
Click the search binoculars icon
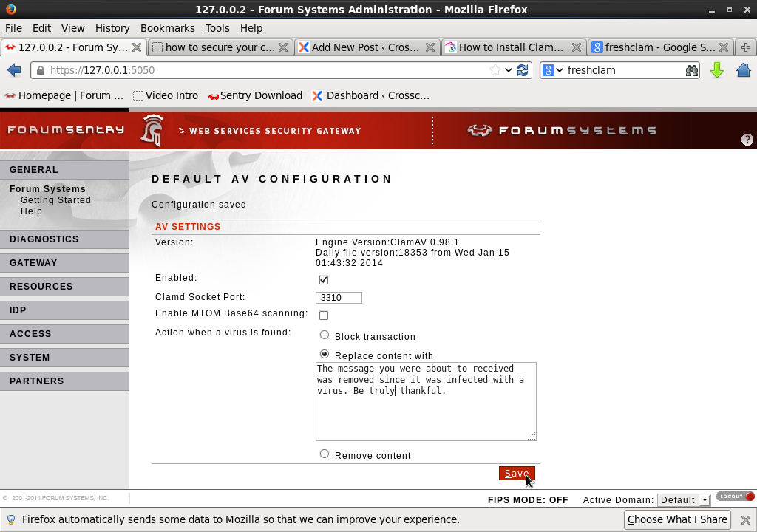coord(691,70)
